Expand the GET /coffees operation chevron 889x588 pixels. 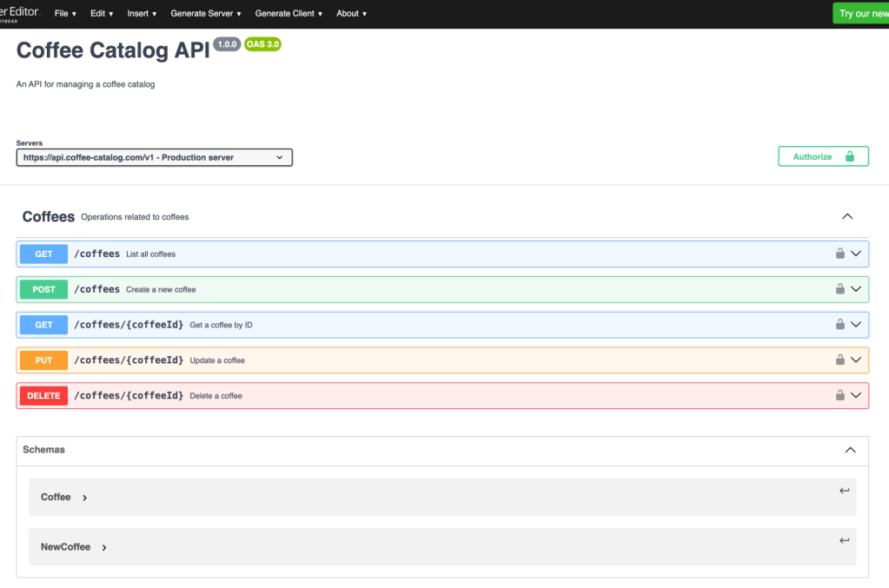tap(856, 254)
